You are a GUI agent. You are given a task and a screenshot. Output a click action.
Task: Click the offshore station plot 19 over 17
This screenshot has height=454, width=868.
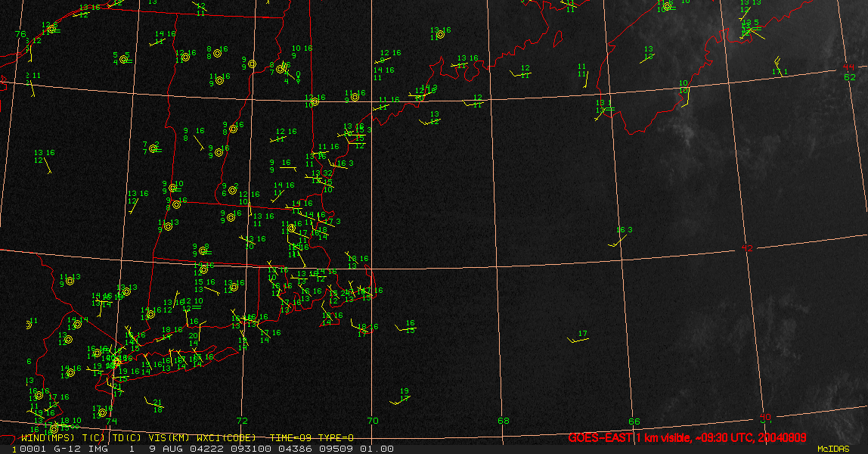point(401,396)
